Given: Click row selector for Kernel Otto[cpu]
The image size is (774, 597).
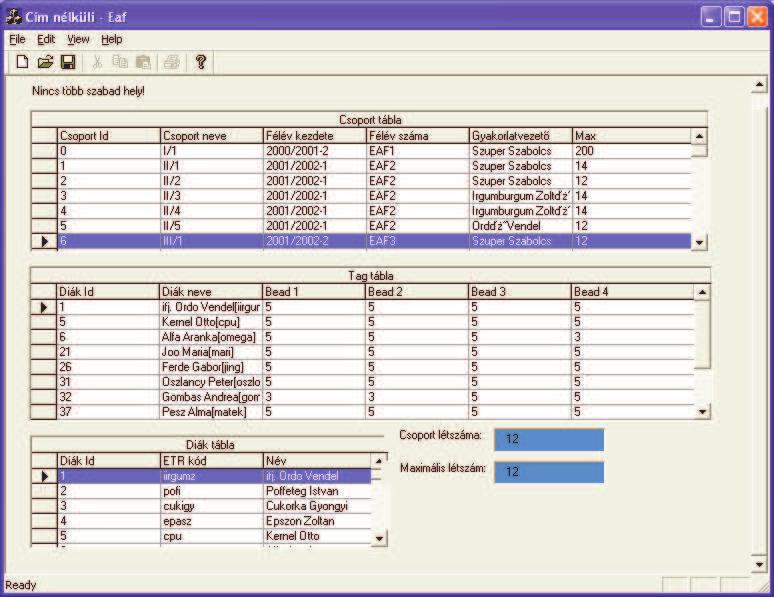Looking at the screenshot, I should [x=43, y=322].
